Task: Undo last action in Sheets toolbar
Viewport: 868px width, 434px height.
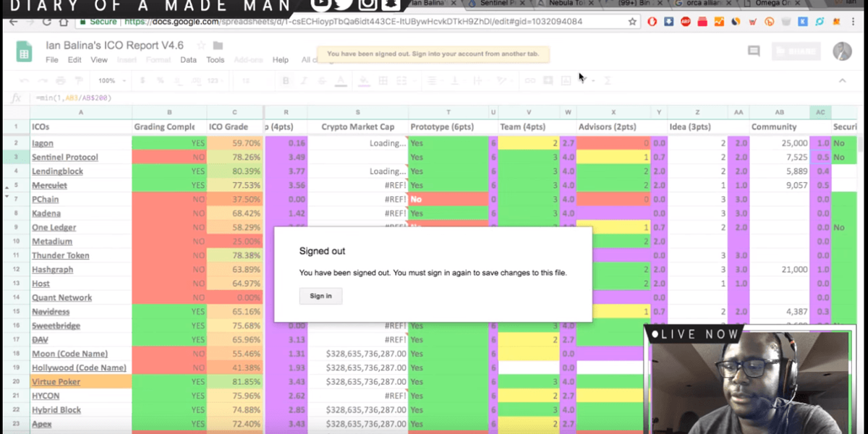Action: click(23, 80)
